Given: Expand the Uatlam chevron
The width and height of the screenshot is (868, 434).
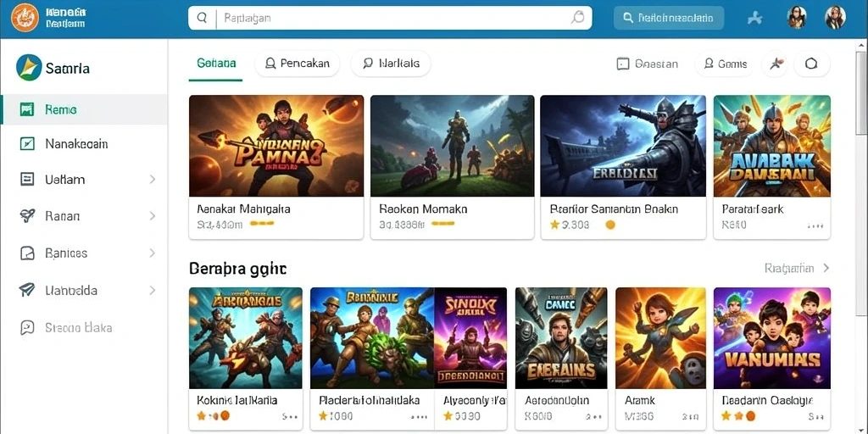Looking at the screenshot, I should 153,180.
